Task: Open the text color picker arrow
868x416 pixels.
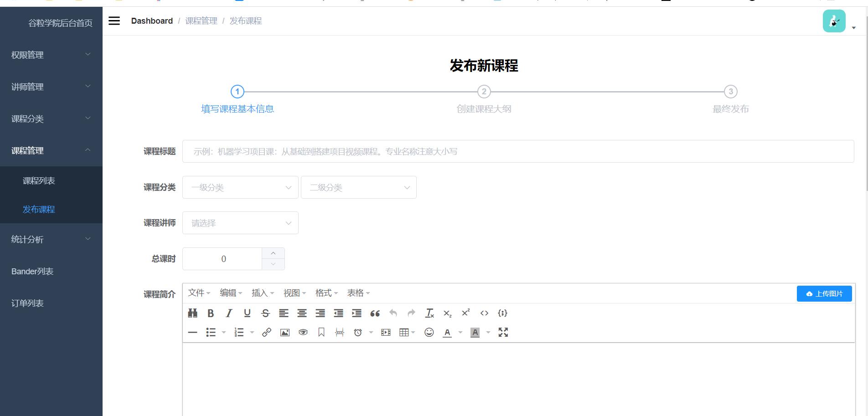Action: [460, 333]
